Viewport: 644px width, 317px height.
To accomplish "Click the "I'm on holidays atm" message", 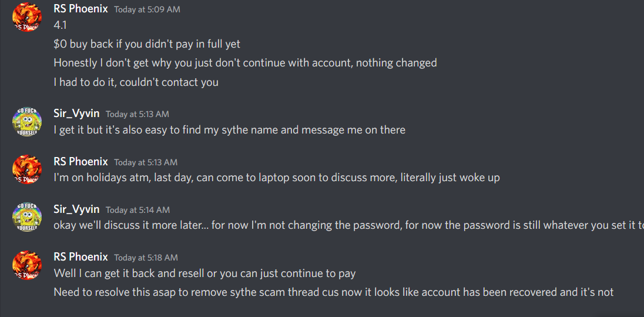I will point(276,178).
